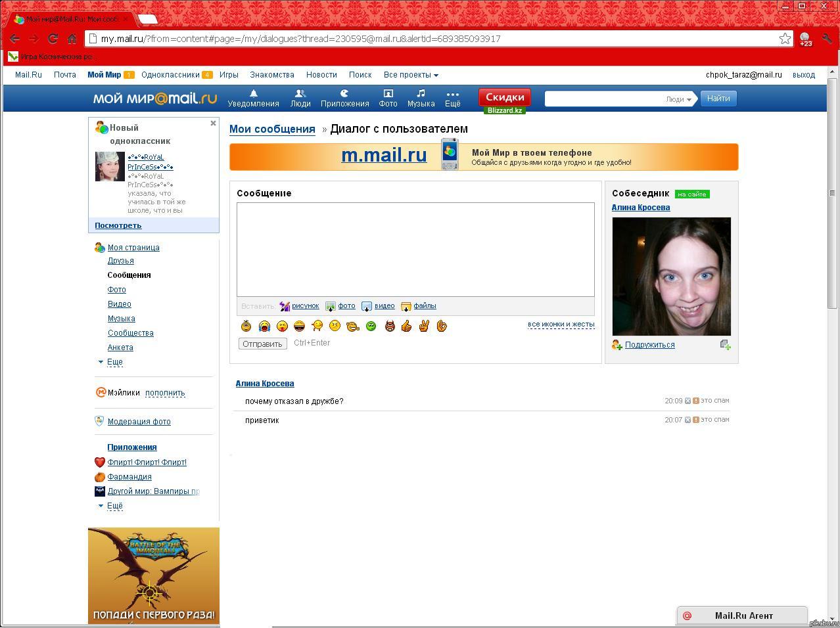Insert the devil face emoticon
The image size is (840, 628).
tap(390, 326)
